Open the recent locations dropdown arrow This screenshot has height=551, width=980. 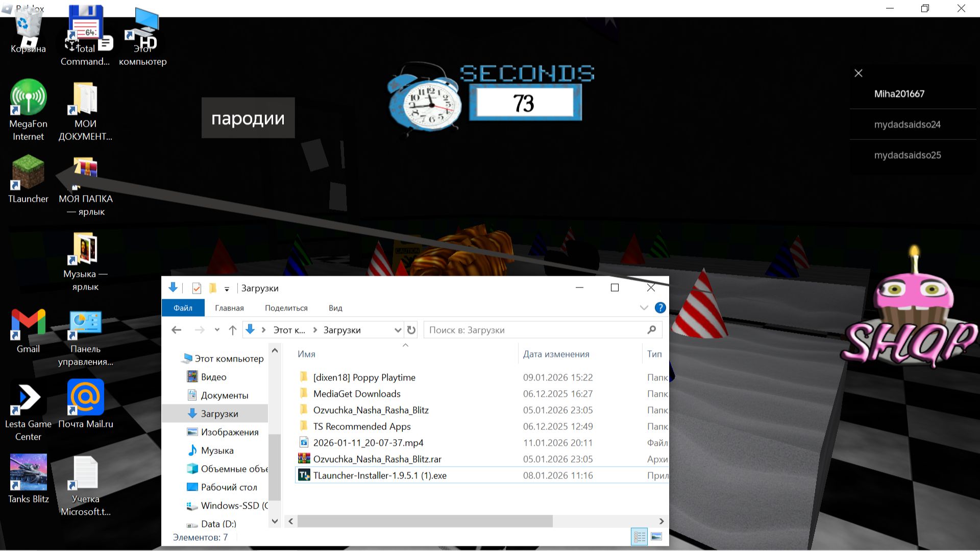click(217, 330)
